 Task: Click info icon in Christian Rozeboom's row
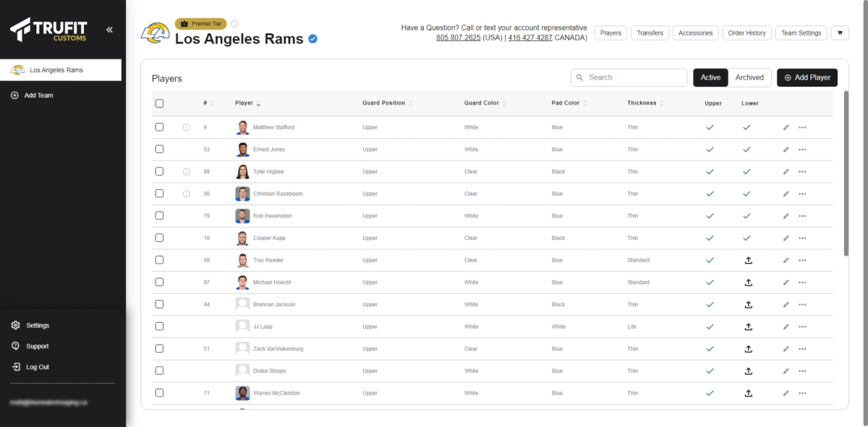point(186,194)
